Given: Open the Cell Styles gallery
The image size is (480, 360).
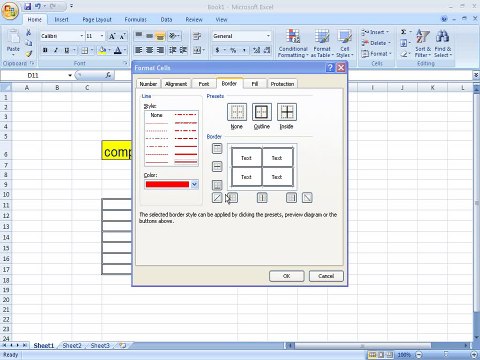Looking at the screenshot, I should [x=345, y=43].
